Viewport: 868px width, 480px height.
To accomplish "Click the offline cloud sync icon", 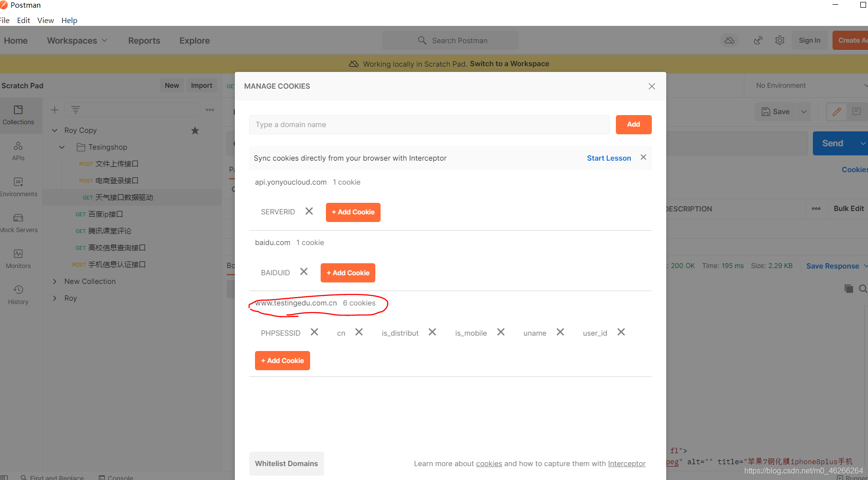I will 729,40.
